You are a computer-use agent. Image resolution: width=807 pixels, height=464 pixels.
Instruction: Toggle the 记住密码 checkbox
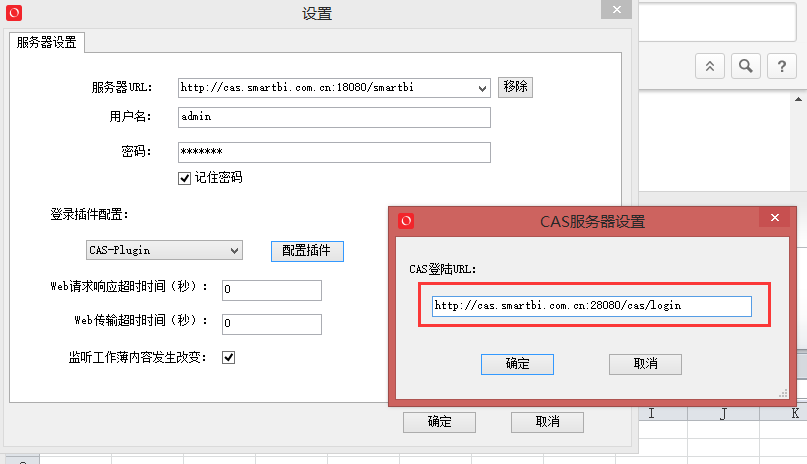(184, 178)
